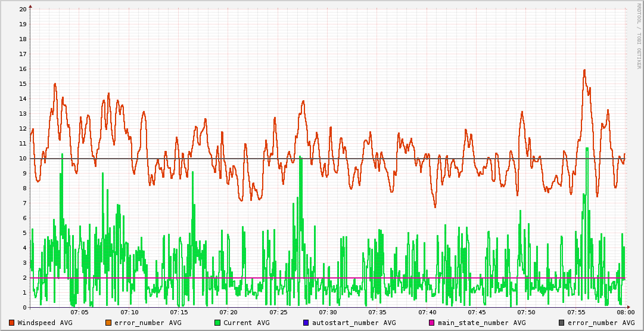
Task: Click the Y-axis value 11
Action: [23, 144]
